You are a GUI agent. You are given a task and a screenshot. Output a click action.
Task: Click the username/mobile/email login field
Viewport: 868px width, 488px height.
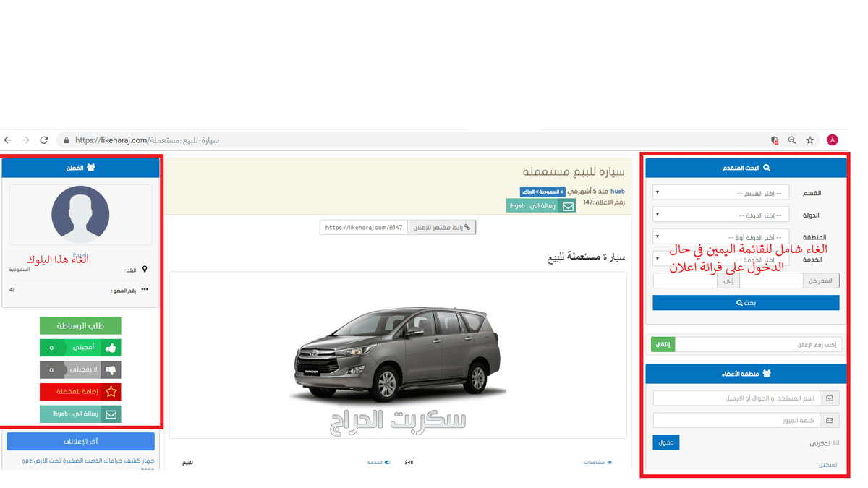coord(737,398)
